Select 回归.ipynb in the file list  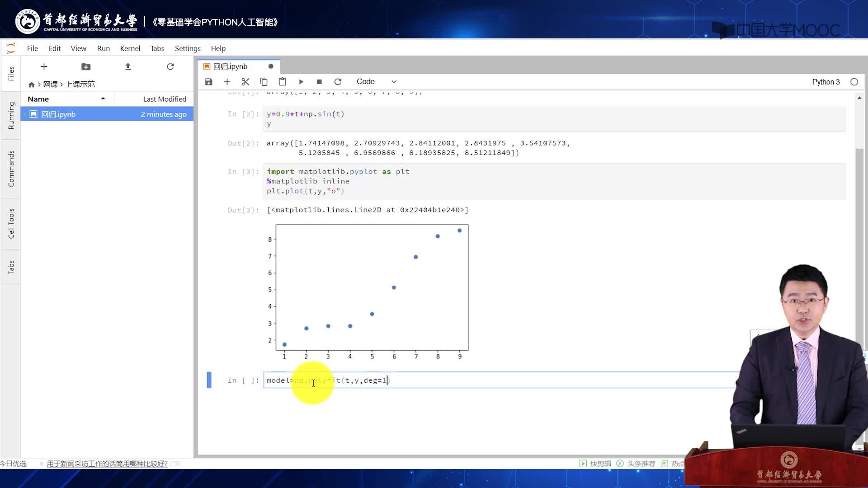pyautogui.click(x=107, y=114)
